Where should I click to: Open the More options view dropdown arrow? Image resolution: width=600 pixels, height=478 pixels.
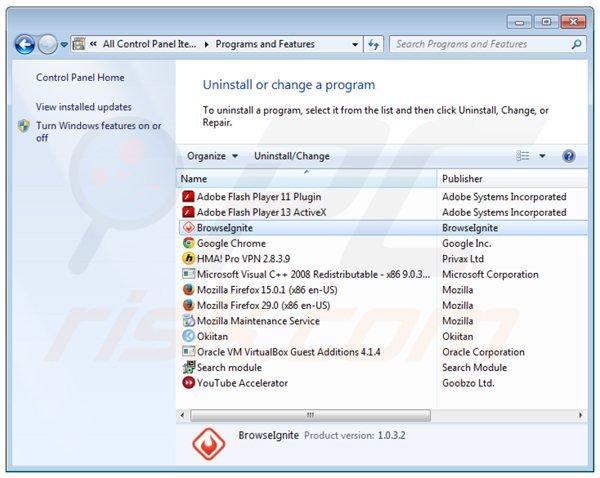542,156
